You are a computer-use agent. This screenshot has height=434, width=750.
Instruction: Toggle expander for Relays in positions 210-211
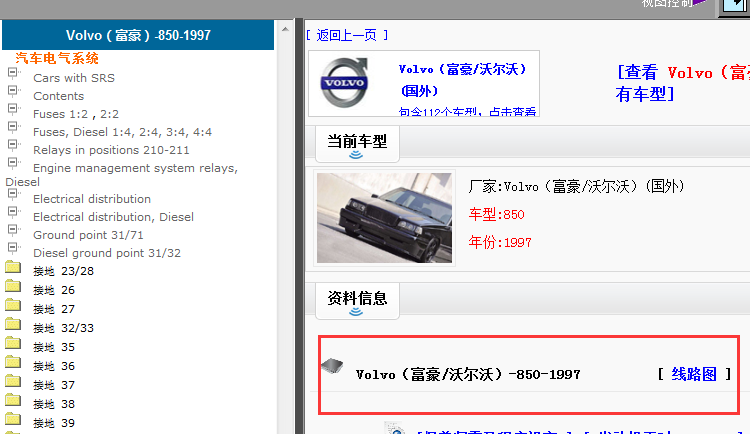click(x=12, y=145)
